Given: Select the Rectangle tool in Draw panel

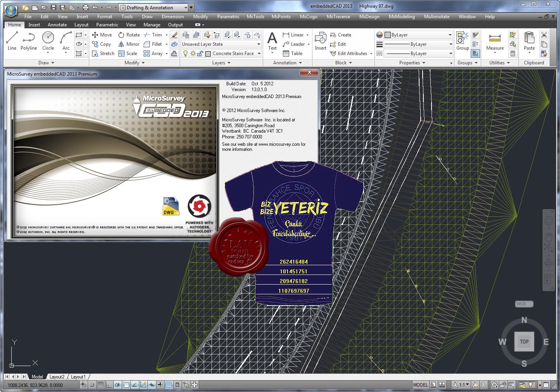Looking at the screenshot, I should tap(79, 35).
